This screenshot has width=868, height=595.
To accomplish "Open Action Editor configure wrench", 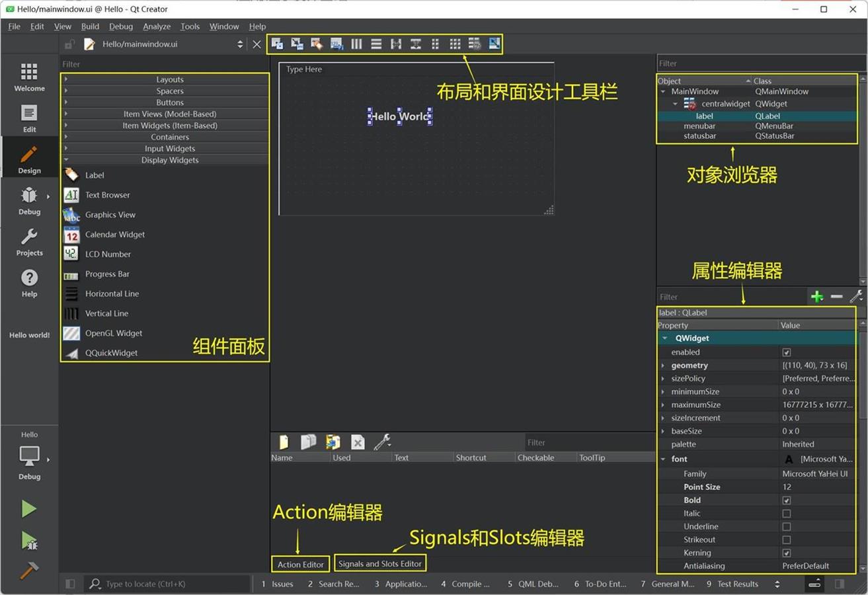I will click(x=382, y=442).
